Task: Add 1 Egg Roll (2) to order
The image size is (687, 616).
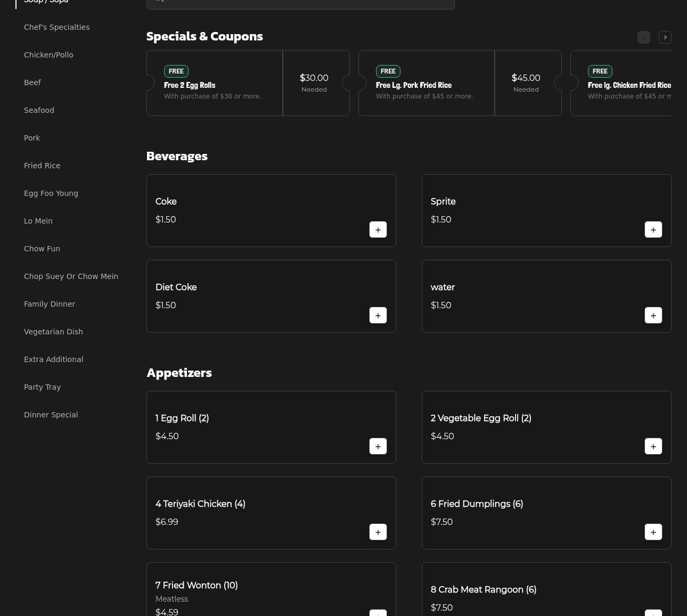Action: point(378,447)
